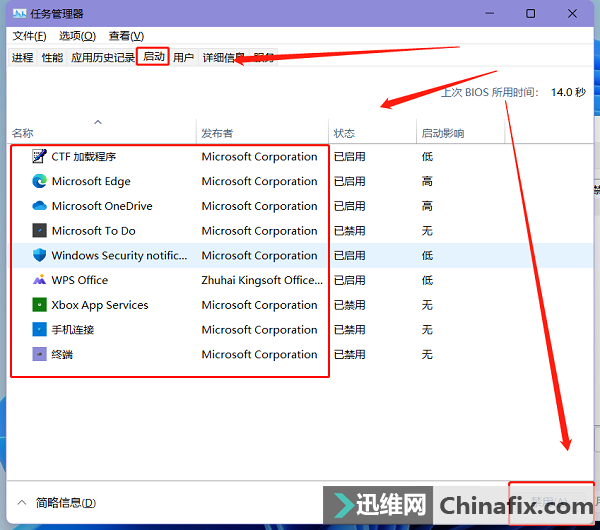Open the 查看(V) menu
Image resolution: width=600 pixels, height=530 pixels.
point(126,36)
